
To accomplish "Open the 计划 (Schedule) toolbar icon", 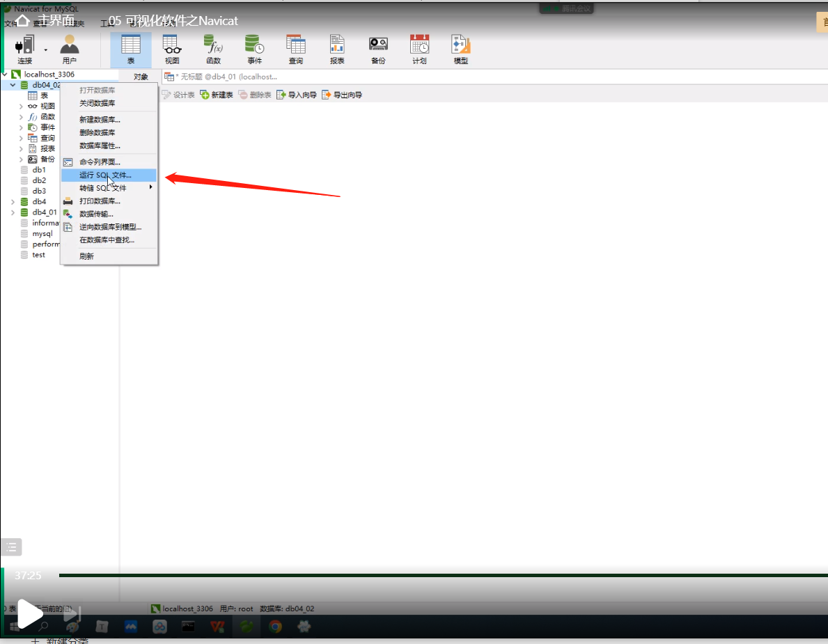I will pos(419,49).
